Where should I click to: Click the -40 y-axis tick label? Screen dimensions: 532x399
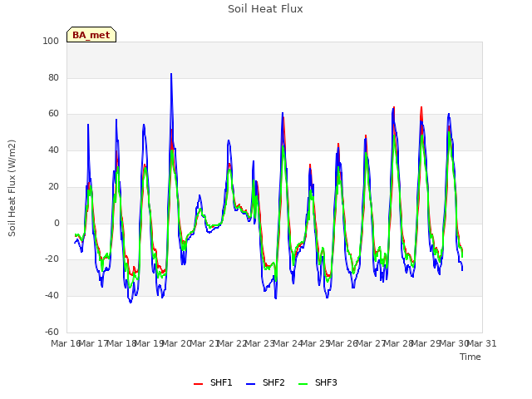(x=52, y=296)
